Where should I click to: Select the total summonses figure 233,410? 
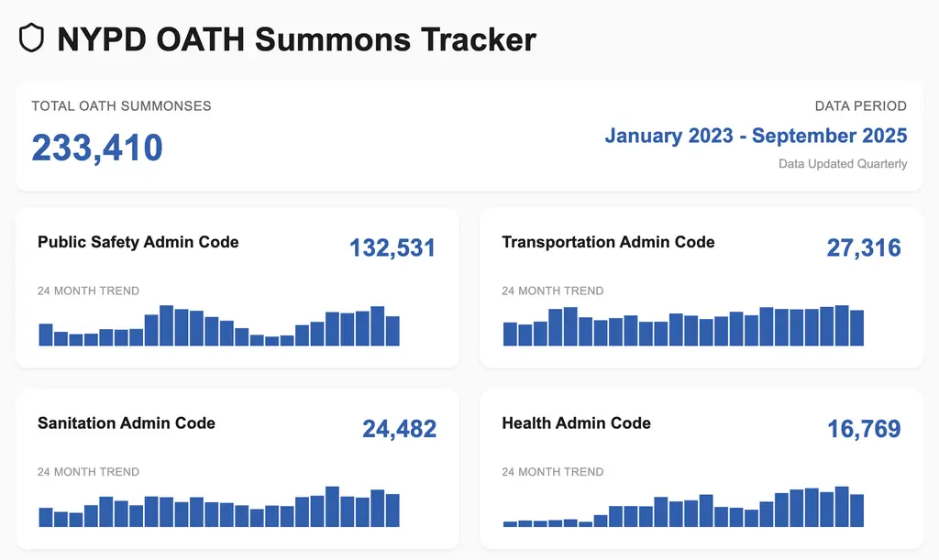tap(97, 148)
